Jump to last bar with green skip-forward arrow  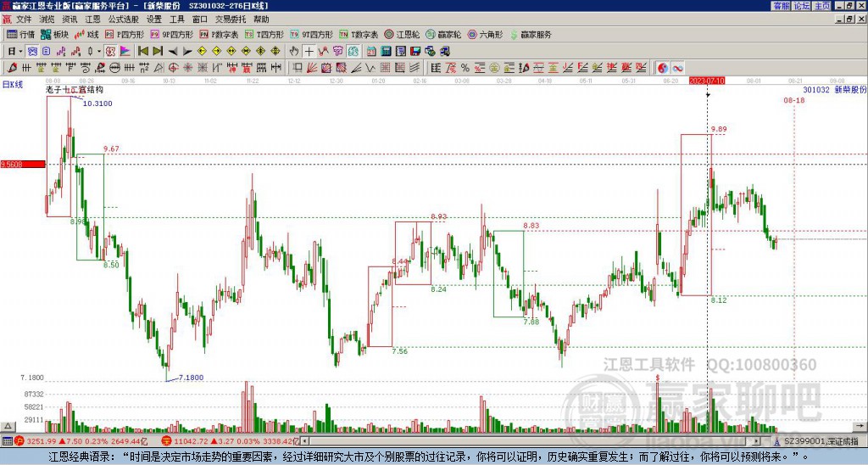click(x=158, y=52)
